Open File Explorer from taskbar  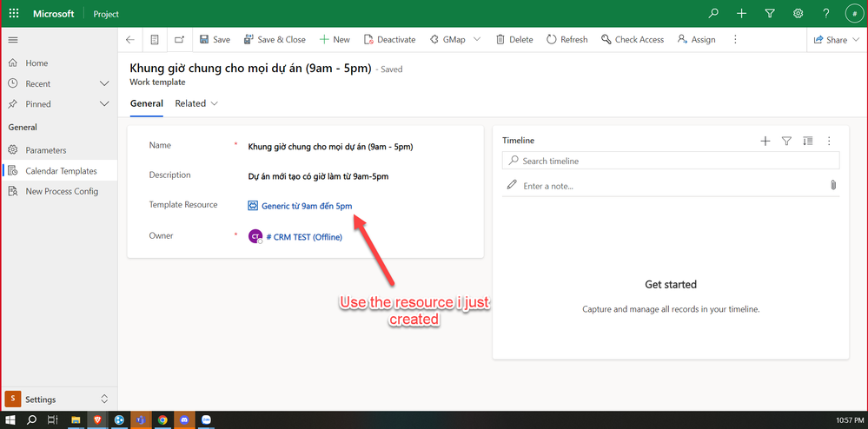[76, 420]
